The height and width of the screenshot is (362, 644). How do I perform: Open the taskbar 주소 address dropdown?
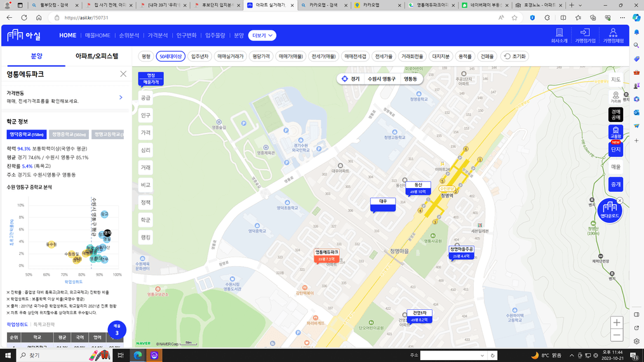(x=482, y=356)
